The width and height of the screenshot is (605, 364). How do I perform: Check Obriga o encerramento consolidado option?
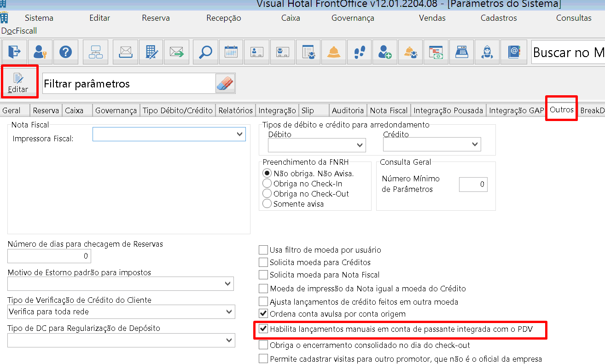tap(263, 345)
